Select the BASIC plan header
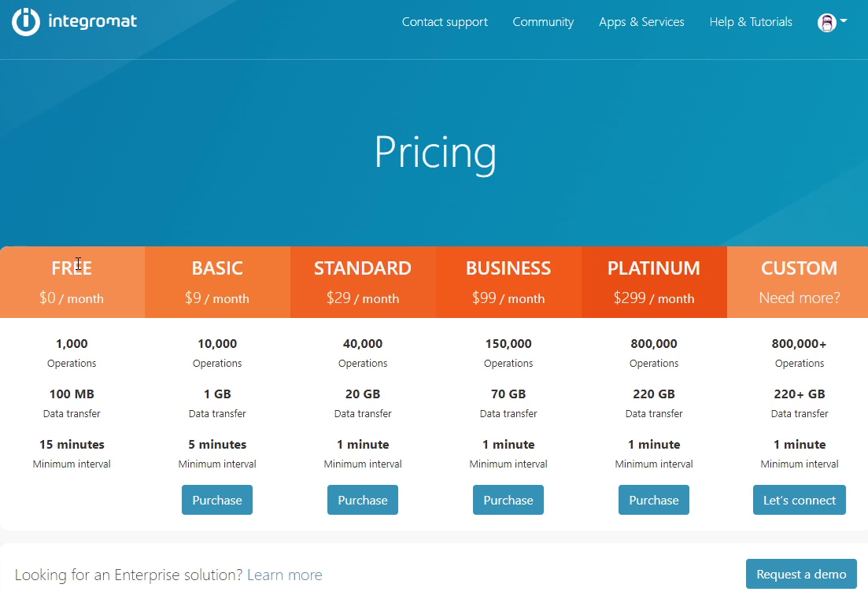Image resolution: width=868 pixels, height=599 pixels. (217, 268)
